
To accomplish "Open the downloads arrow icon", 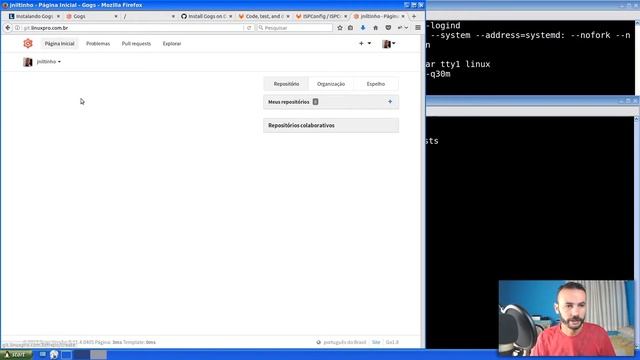I will (x=363, y=28).
